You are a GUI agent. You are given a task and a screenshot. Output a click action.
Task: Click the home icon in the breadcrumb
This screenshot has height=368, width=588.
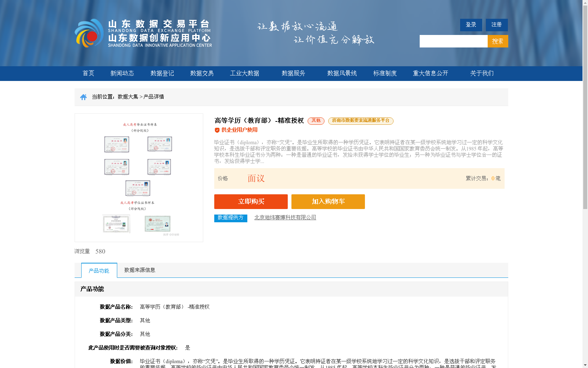[x=83, y=97]
